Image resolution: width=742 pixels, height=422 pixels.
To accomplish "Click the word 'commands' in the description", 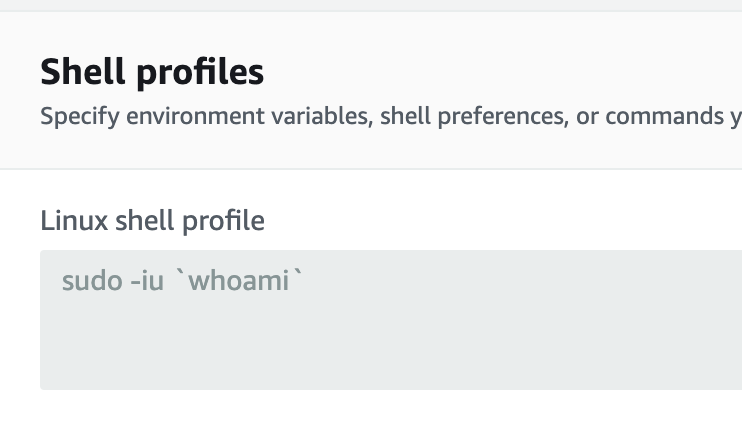I will (x=664, y=116).
